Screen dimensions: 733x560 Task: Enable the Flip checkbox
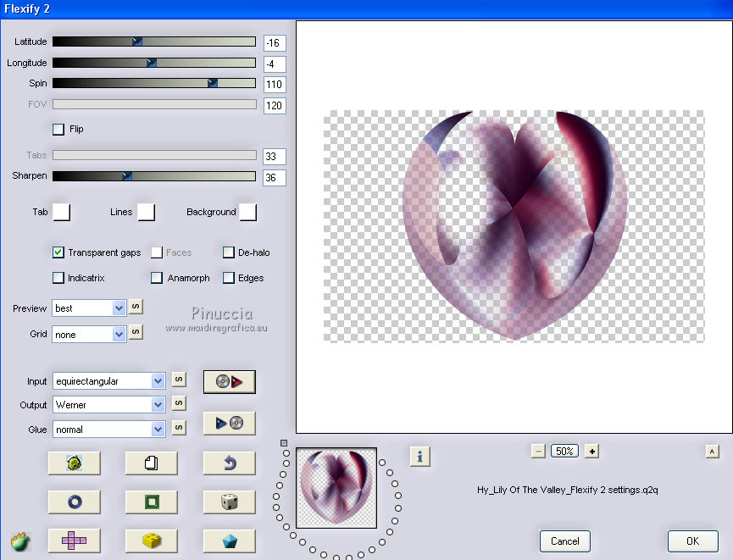[58, 129]
